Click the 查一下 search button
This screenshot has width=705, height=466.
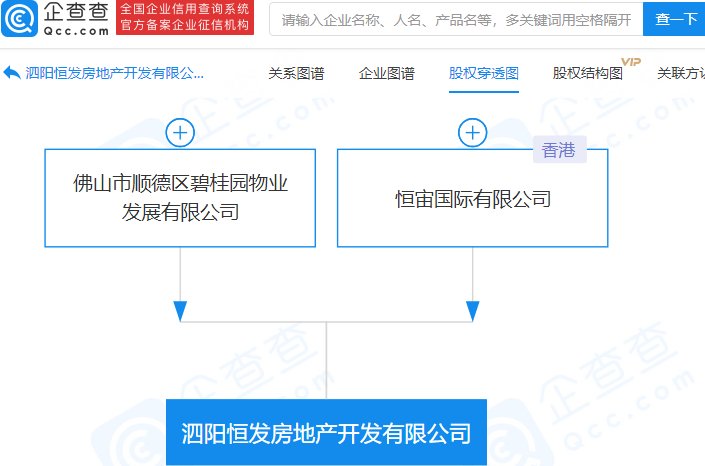pyautogui.click(x=674, y=19)
